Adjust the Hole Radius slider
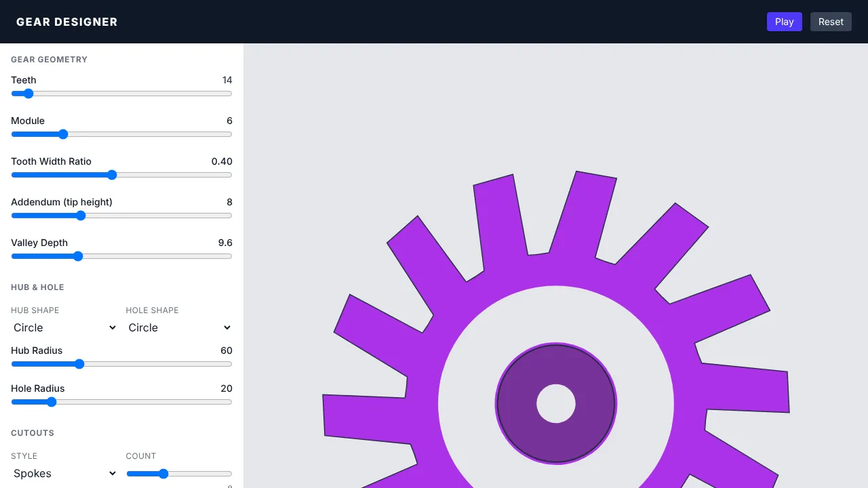Screen dimensions: 868x488 click(121, 402)
